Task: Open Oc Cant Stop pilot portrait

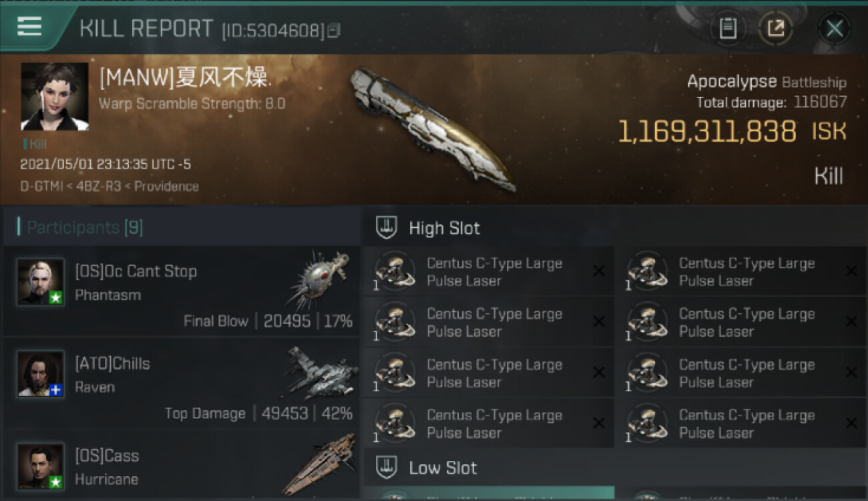Action: pyautogui.click(x=41, y=282)
